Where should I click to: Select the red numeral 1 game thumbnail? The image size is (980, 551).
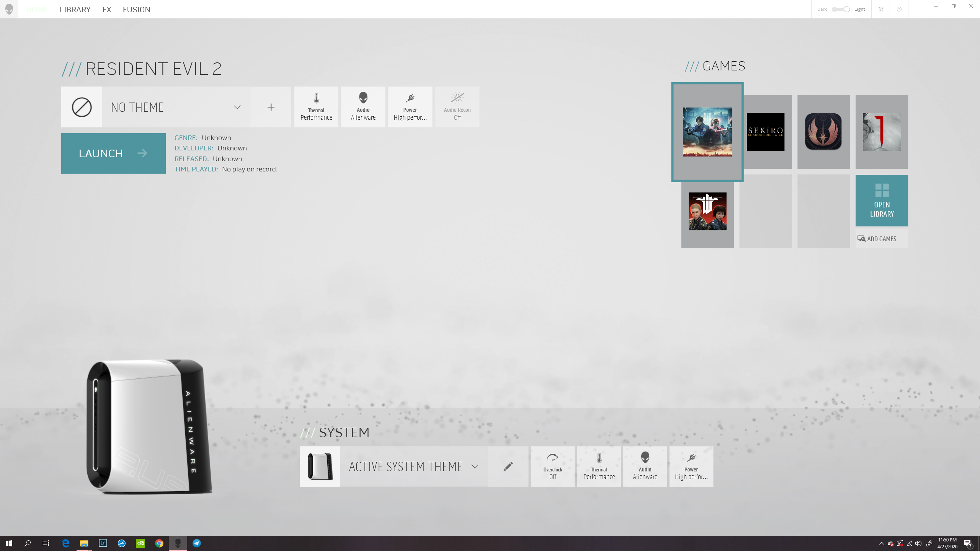pyautogui.click(x=882, y=132)
